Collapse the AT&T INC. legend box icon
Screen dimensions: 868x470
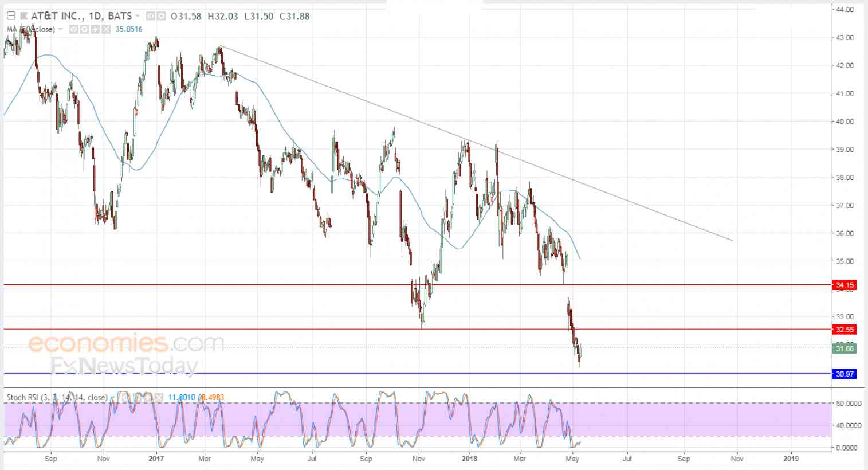[x=11, y=16]
